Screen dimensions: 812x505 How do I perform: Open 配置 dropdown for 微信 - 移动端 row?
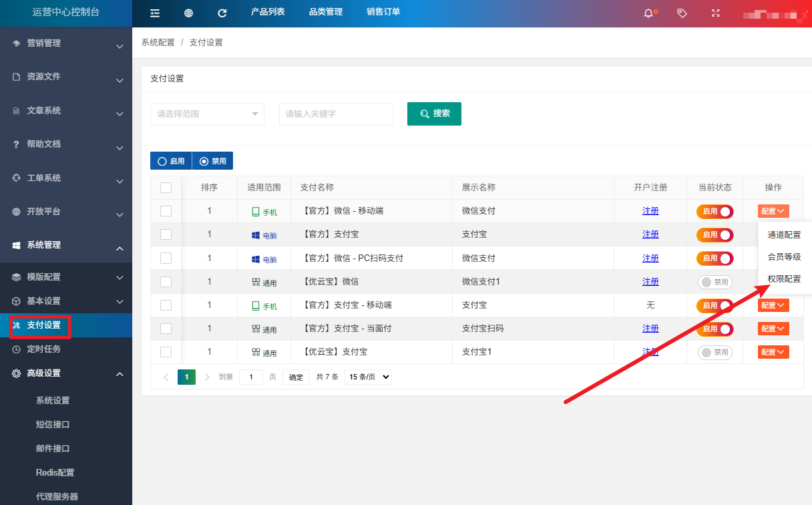tap(773, 211)
